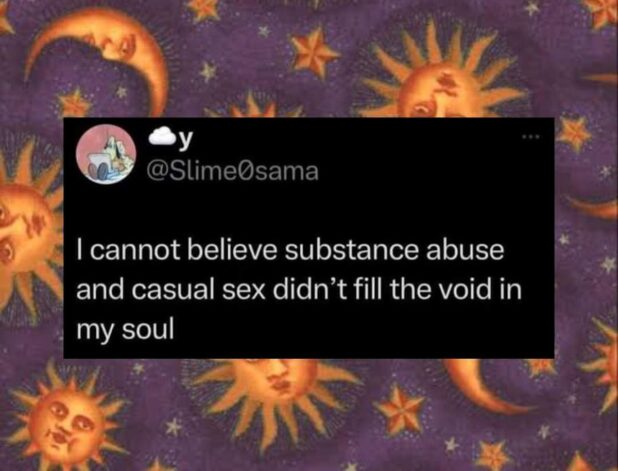The image size is (618, 471).
Task: Click the small orange star under the top-left moon
Action: [74, 103]
